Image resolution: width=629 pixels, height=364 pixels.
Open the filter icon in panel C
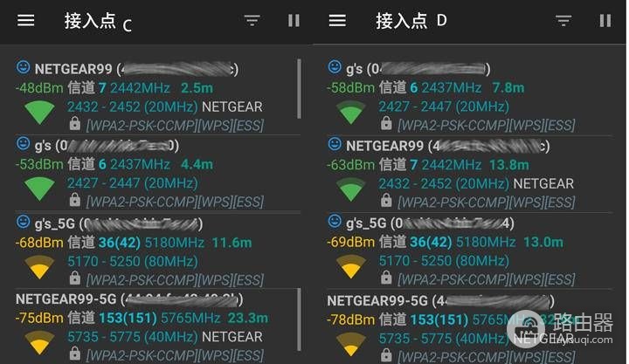click(252, 20)
